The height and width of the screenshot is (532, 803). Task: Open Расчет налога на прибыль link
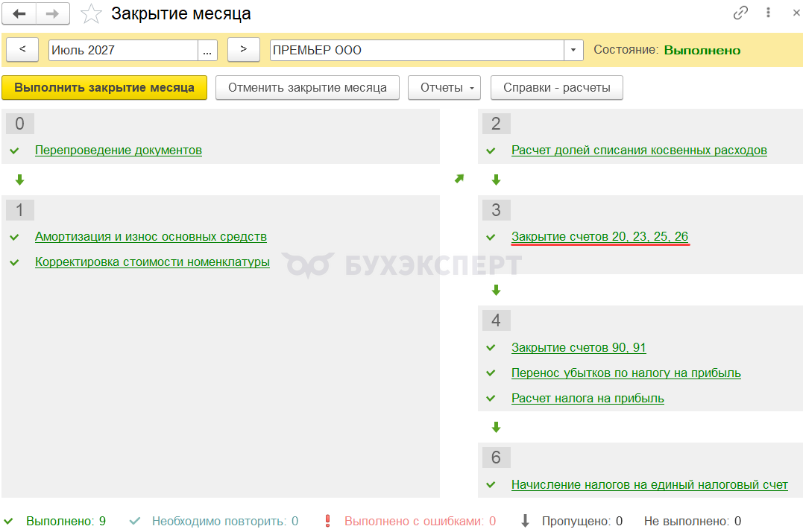[x=588, y=399]
